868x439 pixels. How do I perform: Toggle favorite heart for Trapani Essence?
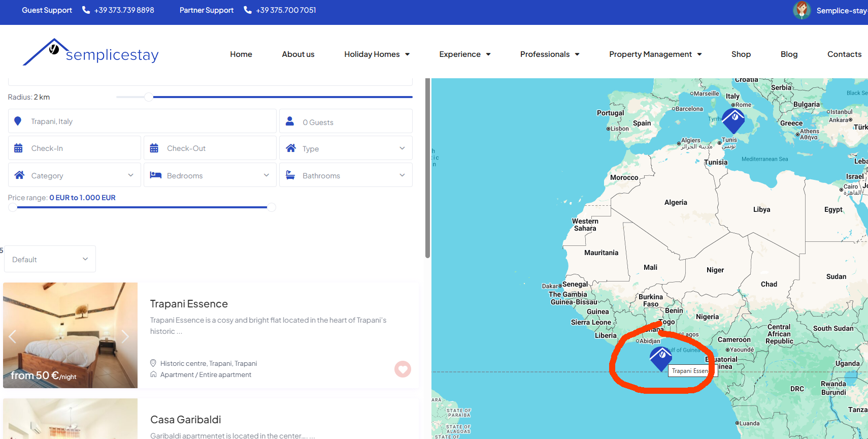(403, 369)
